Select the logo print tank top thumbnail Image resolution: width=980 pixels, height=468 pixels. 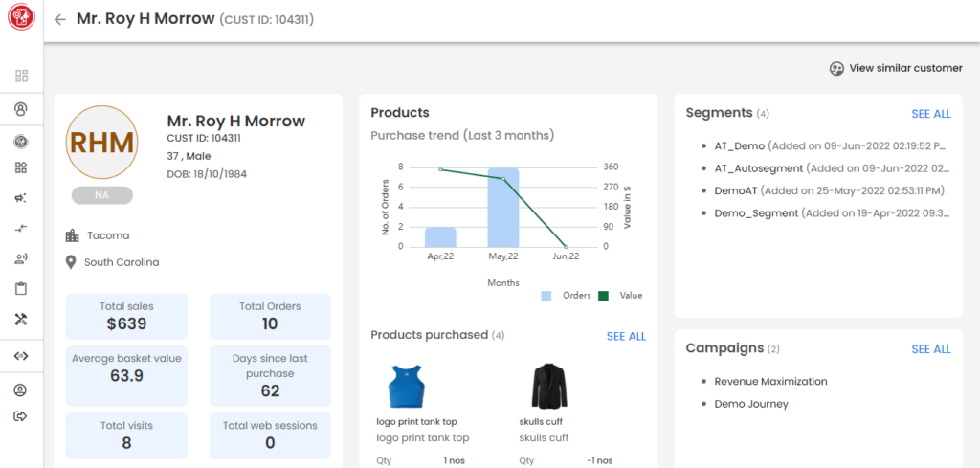click(405, 386)
